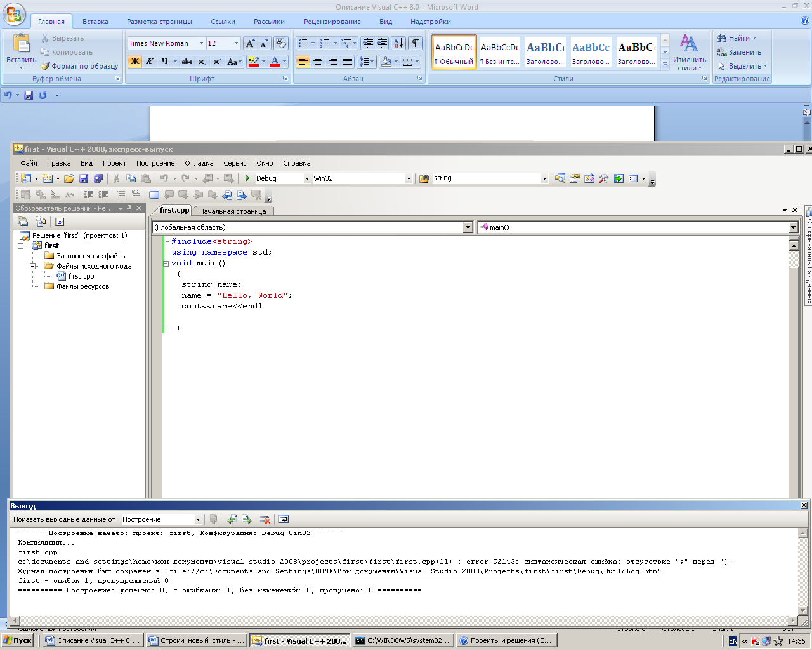Open the Построение menu in Visual C++
Image resolution: width=812 pixels, height=650 pixels.
pos(155,163)
